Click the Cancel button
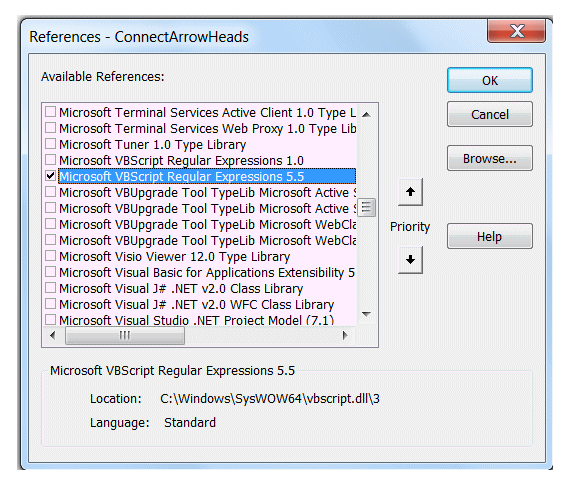 [490, 114]
